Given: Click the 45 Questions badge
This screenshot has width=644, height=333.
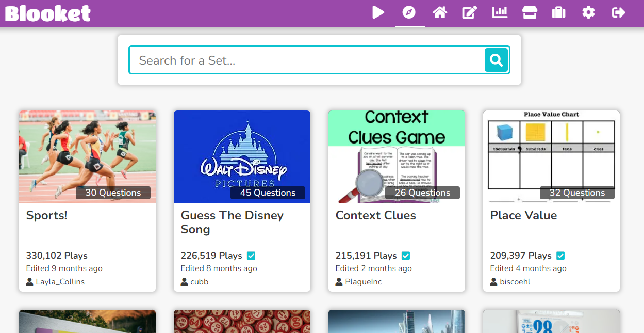Looking at the screenshot, I should (268, 193).
